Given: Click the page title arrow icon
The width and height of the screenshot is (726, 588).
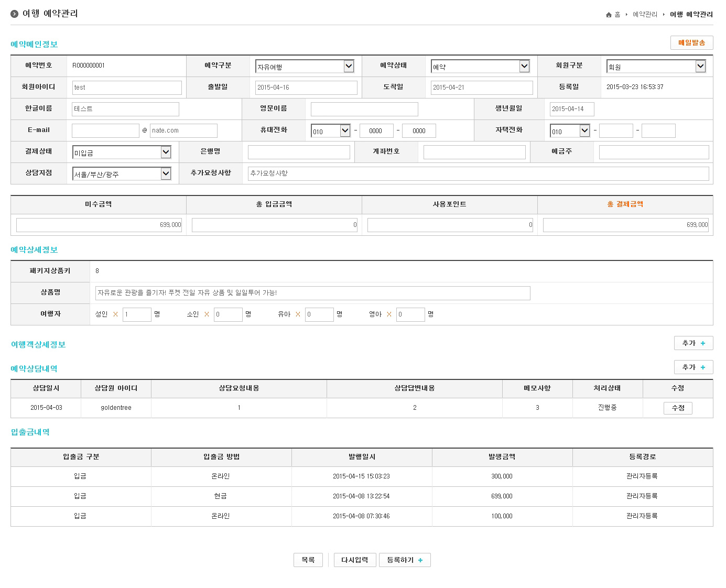Looking at the screenshot, I should click(15, 14).
